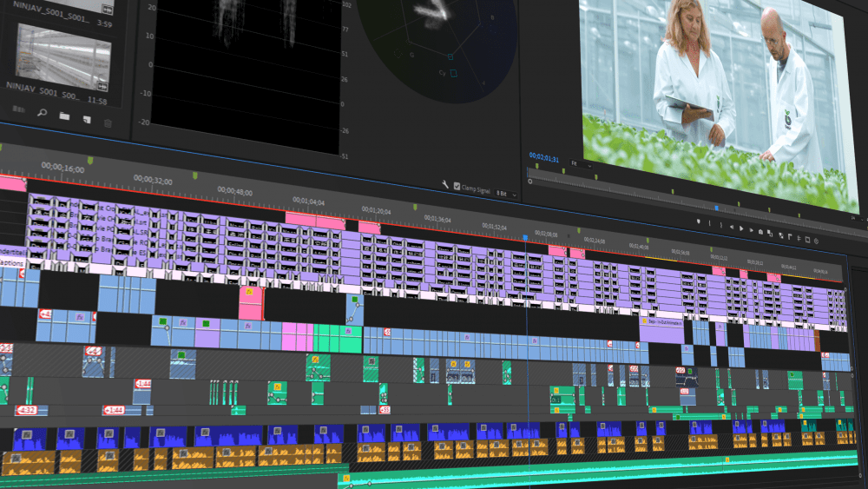This screenshot has height=489, width=868.
Task: Click the red -1:44 badge on the lower audio track
Action: tap(114, 410)
